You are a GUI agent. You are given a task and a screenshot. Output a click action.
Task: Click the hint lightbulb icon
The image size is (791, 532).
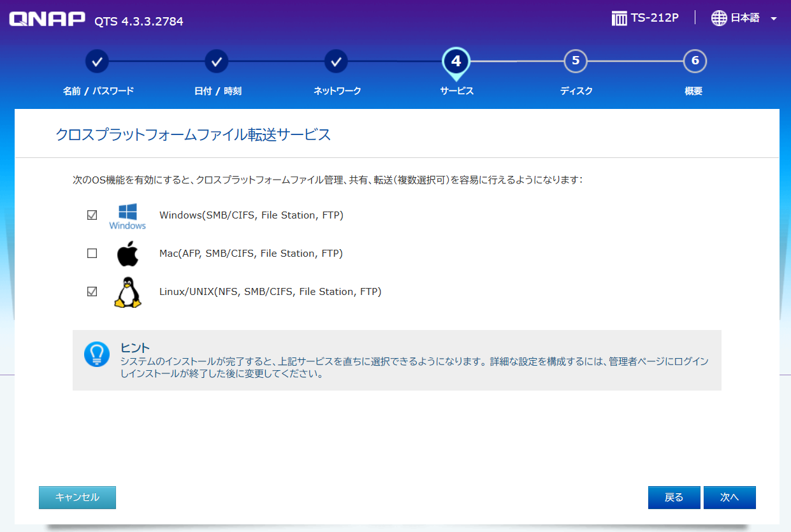click(x=97, y=355)
